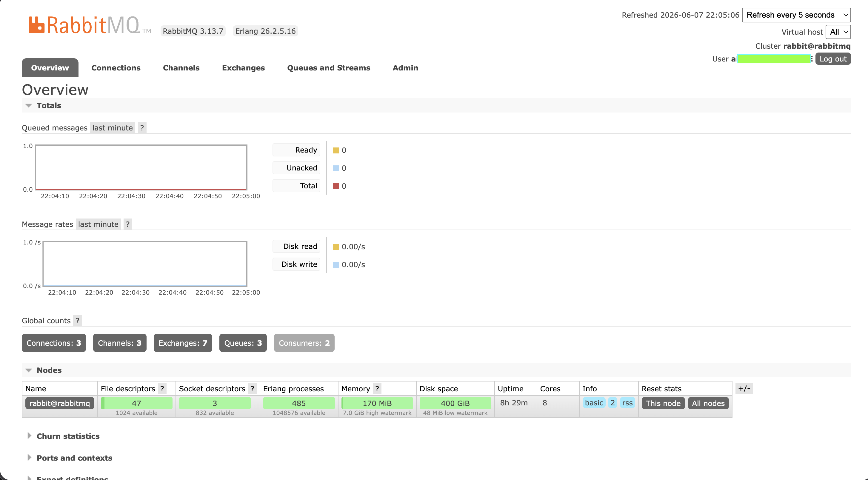Viewport: 868px width, 480px height.
Task: Click the Connections: 3 count button
Action: (x=54, y=343)
